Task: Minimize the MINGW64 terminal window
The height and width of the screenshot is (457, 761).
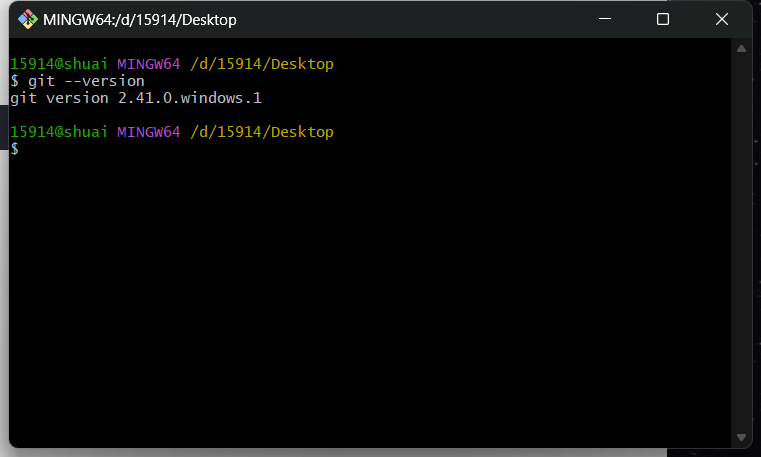Action: pyautogui.click(x=604, y=19)
